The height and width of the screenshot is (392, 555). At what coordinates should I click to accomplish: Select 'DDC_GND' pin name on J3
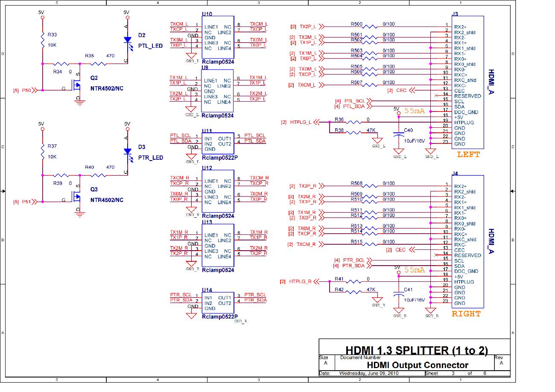(466, 112)
